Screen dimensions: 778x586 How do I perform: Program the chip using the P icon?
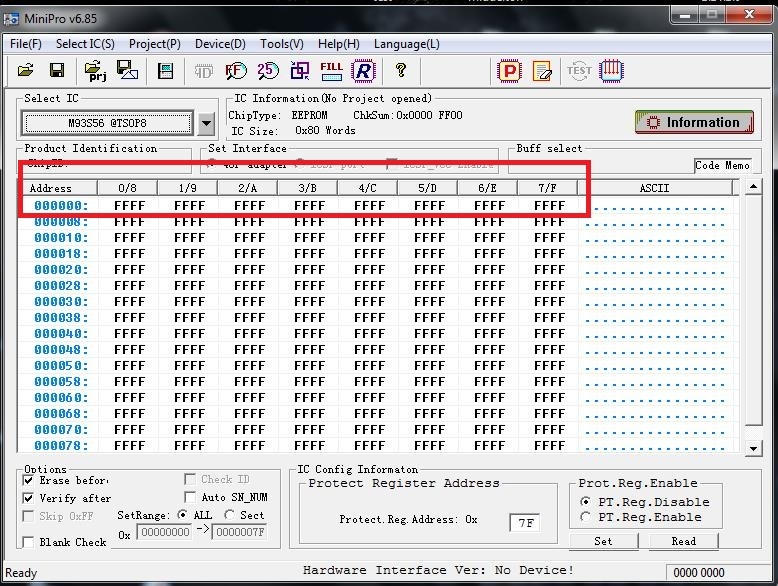[x=509, y=71]
